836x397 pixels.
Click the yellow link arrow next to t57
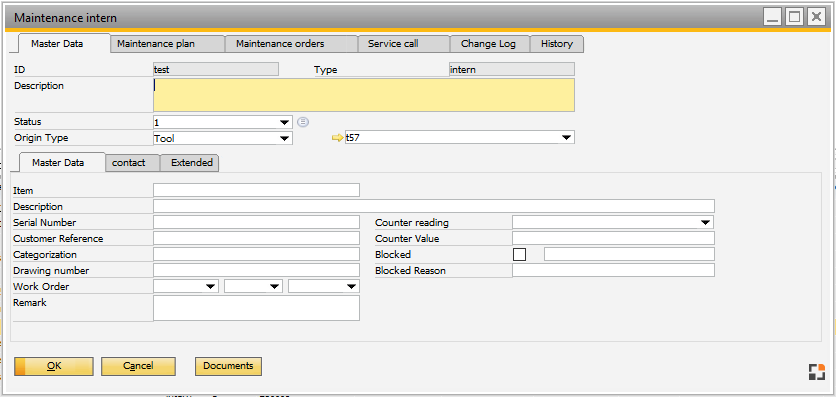[338, 138]
